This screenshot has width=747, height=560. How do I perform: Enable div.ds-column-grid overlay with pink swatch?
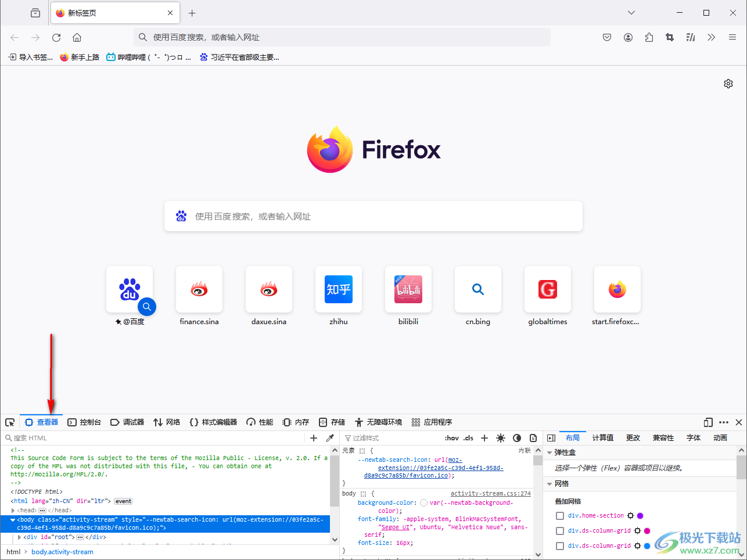tap(560, 531)
